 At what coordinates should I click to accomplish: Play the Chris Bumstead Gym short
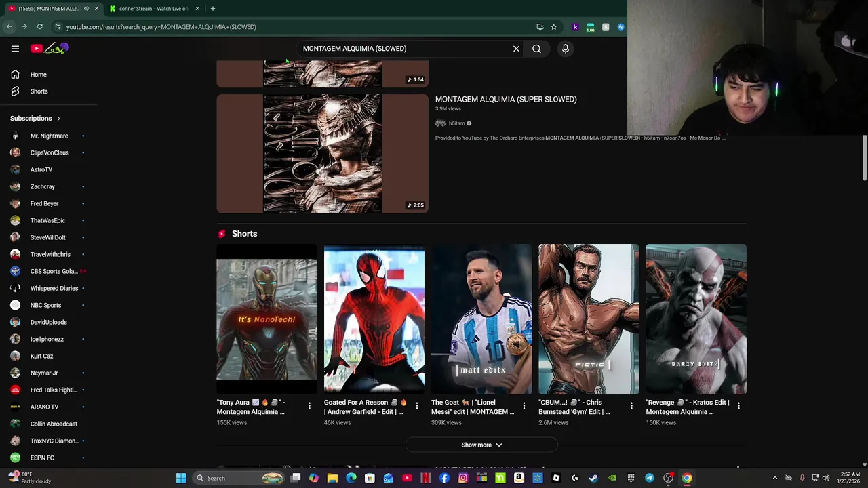click(x=589, y=319)
